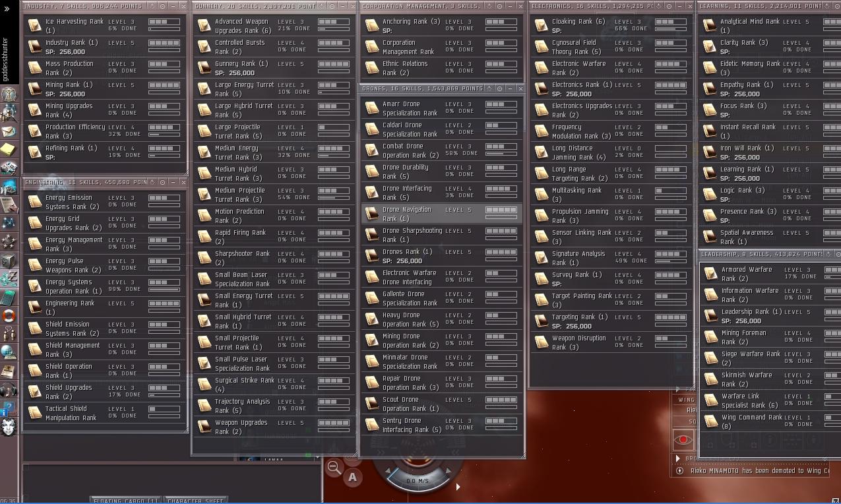Viewport: 841px width, 504px height.
Task: Select Iron Will Rank (1) skill row
Action: (770, 152)
